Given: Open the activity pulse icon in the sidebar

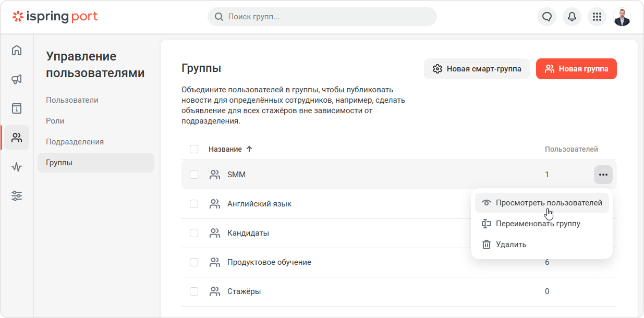Looking at the screenshot, I should [17, 167].
